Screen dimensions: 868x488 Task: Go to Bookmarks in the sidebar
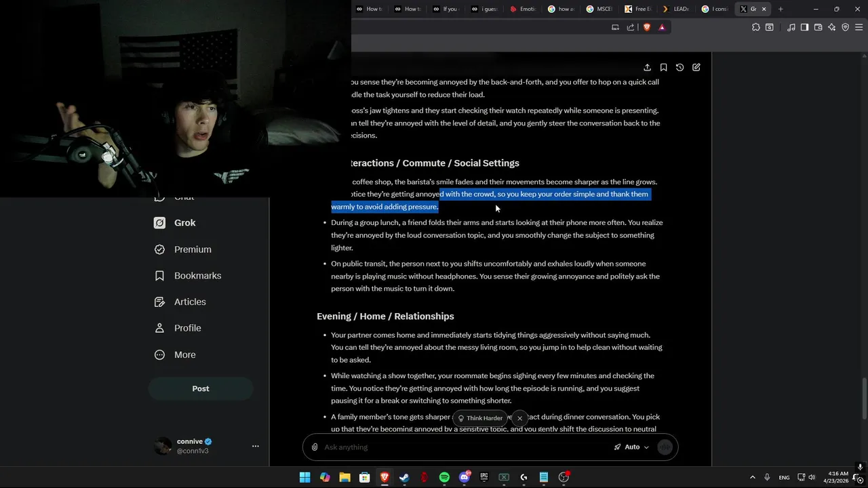point(188,276)
